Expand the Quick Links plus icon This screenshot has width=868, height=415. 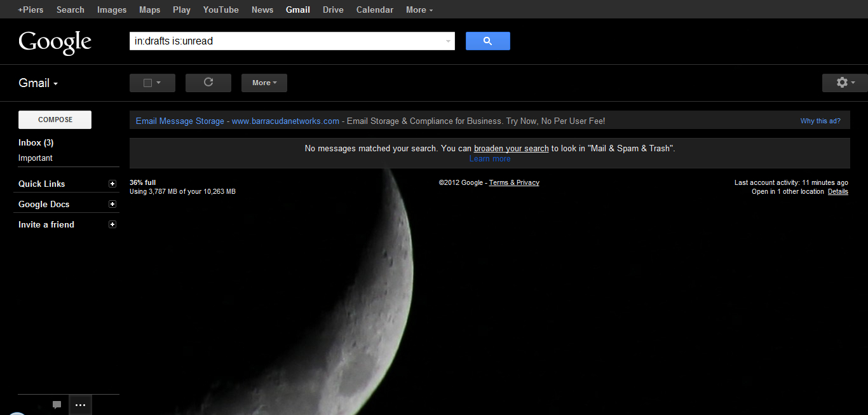(112, 184)
